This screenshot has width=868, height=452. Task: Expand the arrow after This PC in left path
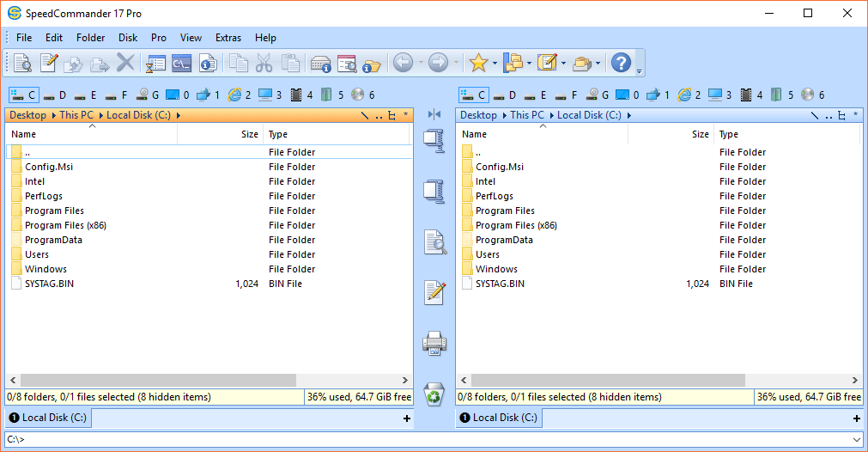(x=101, y=115)
